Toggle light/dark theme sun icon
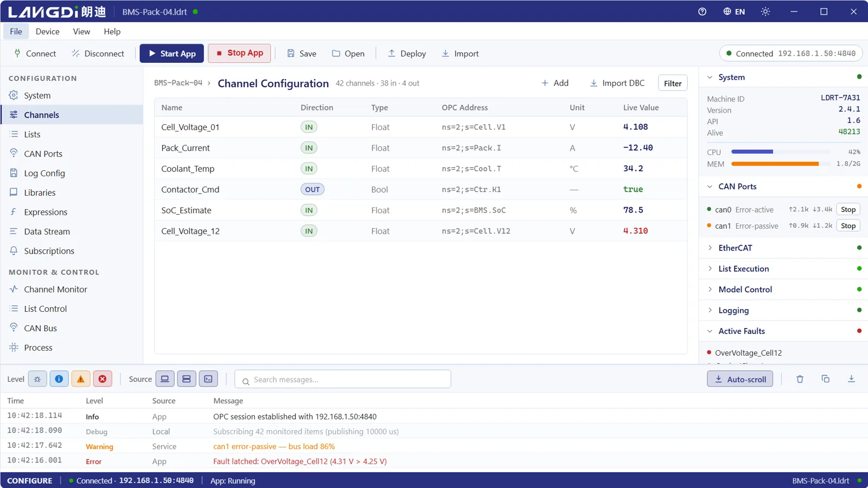Viewport: 868px width, 488px height. (765, 11)
